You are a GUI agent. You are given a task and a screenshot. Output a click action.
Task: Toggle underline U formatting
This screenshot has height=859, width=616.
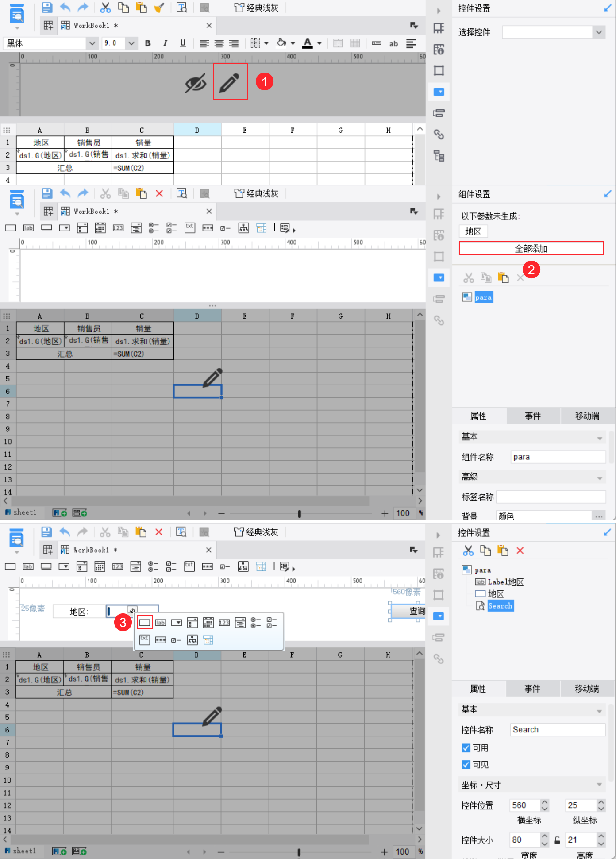[183, 43]
